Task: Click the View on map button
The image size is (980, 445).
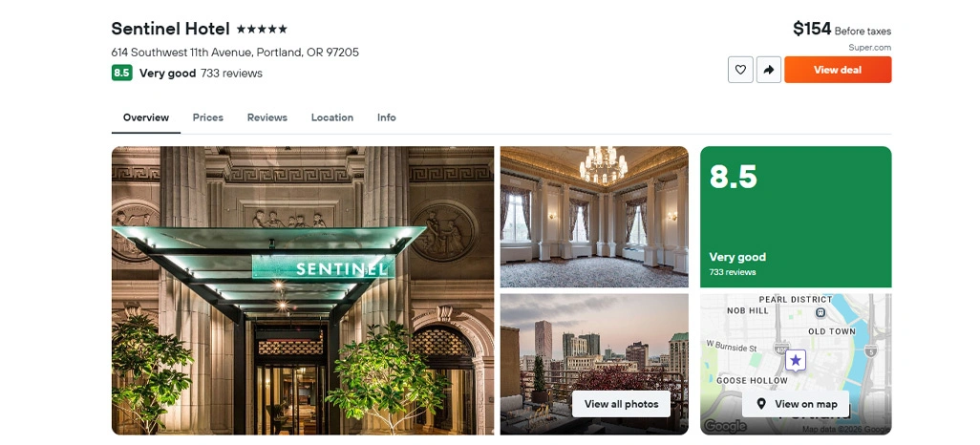Action: click(x=796, y=404)
